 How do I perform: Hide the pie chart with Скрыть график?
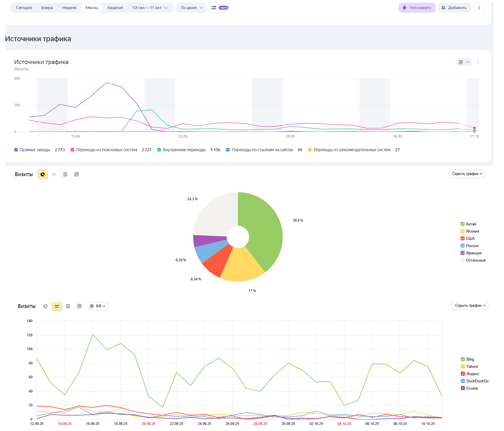click(467, 174)
